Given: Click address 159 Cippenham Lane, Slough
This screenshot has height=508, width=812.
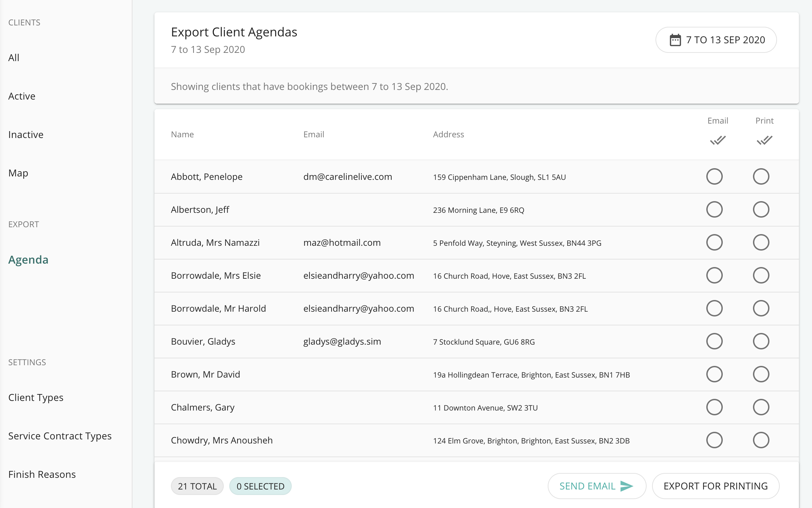Looking at the screenshot, I should click(499, 177).
